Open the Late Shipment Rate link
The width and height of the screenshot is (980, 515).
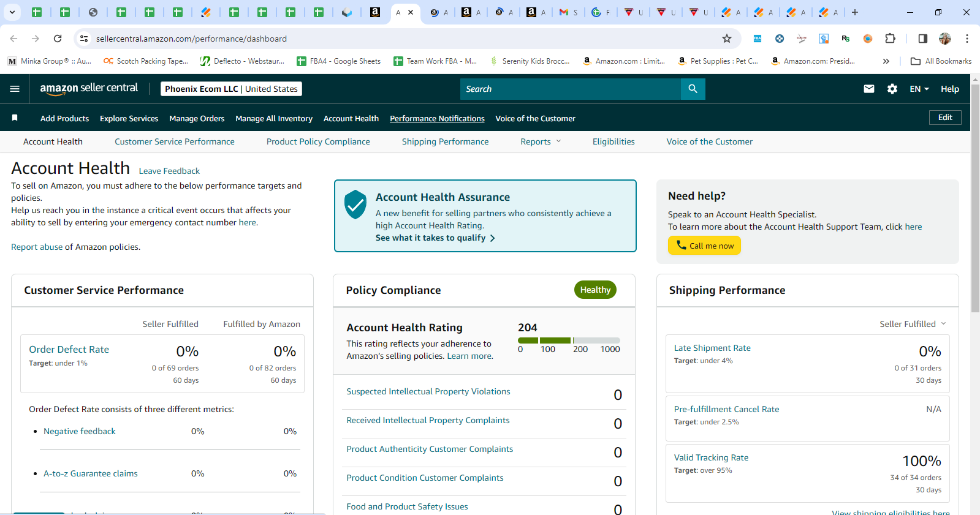click(x=712, y=348)
